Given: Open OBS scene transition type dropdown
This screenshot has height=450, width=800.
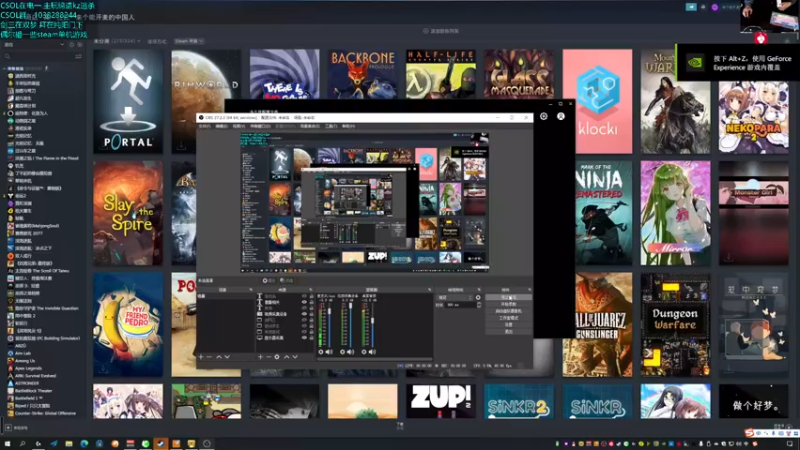Looking at the screenshot, I should (454, 297).
